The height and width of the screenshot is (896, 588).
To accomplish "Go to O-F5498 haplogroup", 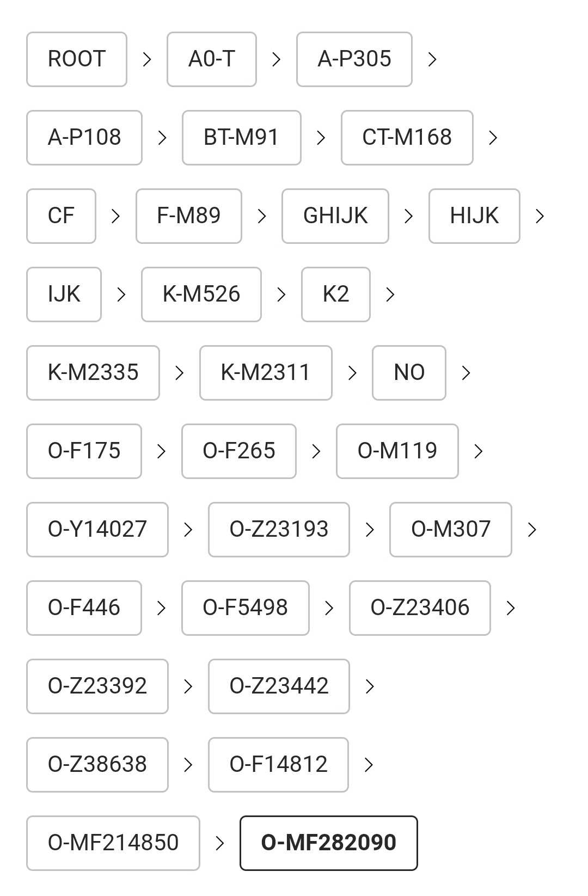I will (x=246, y=608).
